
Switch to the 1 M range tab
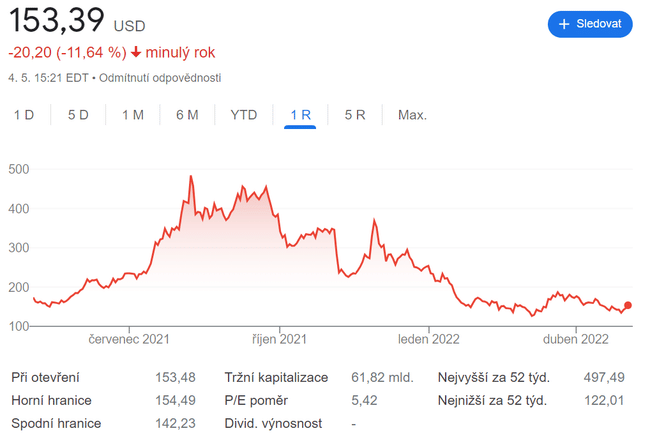132,115
